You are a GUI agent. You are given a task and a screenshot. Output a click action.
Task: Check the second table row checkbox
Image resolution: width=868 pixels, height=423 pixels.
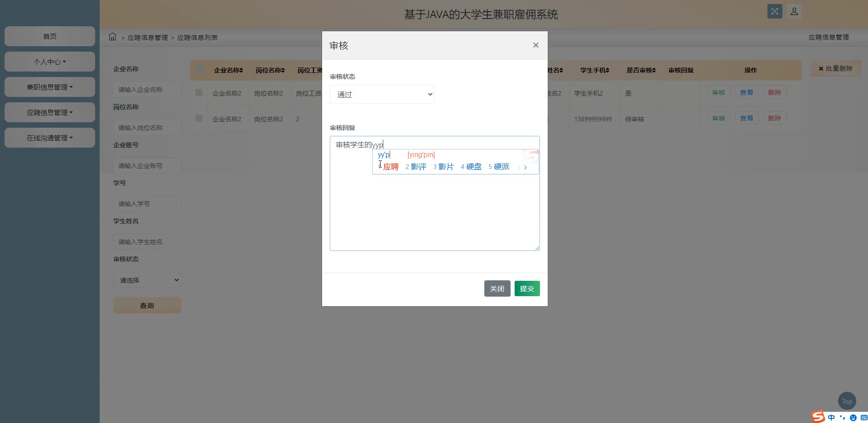tap(199, 119)
